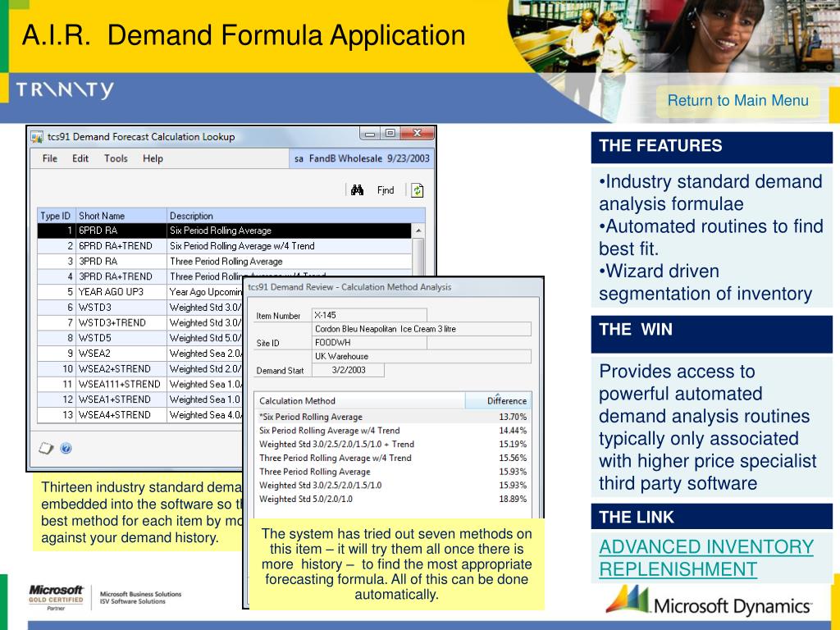Select the WSTD3+TREND row
840x630 pixels.
coord(139,322)
